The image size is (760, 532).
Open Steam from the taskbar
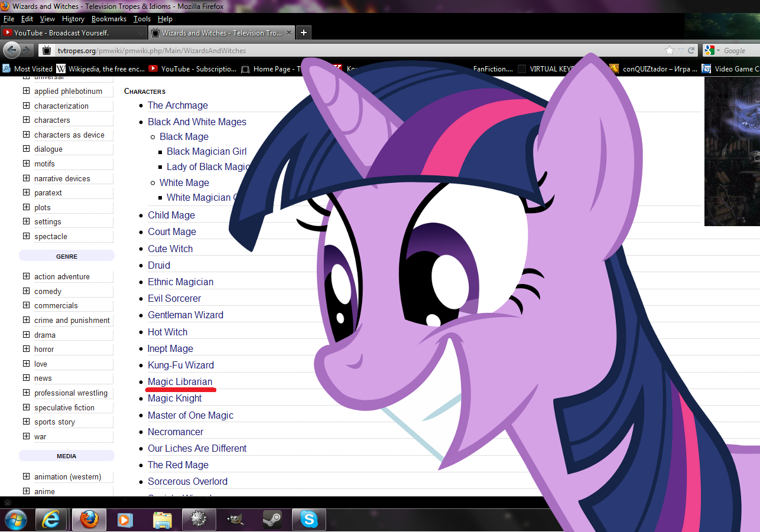coord(272,520)
